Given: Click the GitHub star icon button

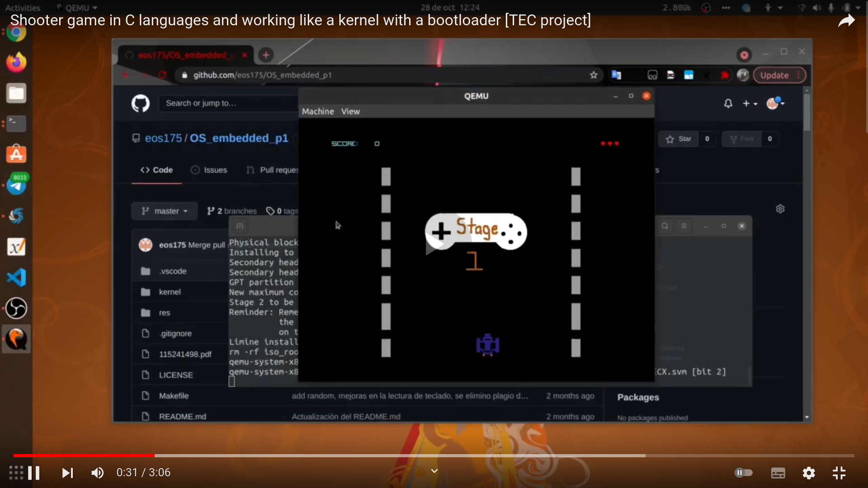Looking at the screenshot, I should pyautogui.click(x=679, y=138).
